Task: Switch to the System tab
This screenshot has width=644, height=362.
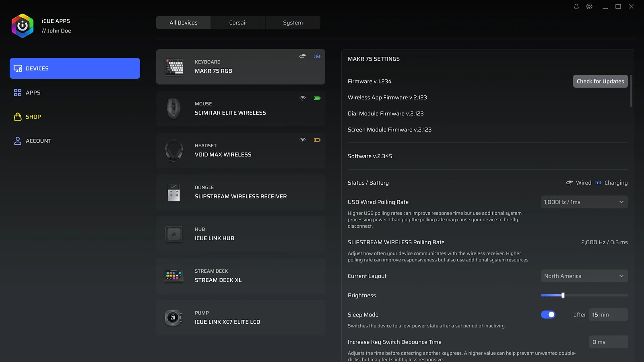Action: click(293, 23)
